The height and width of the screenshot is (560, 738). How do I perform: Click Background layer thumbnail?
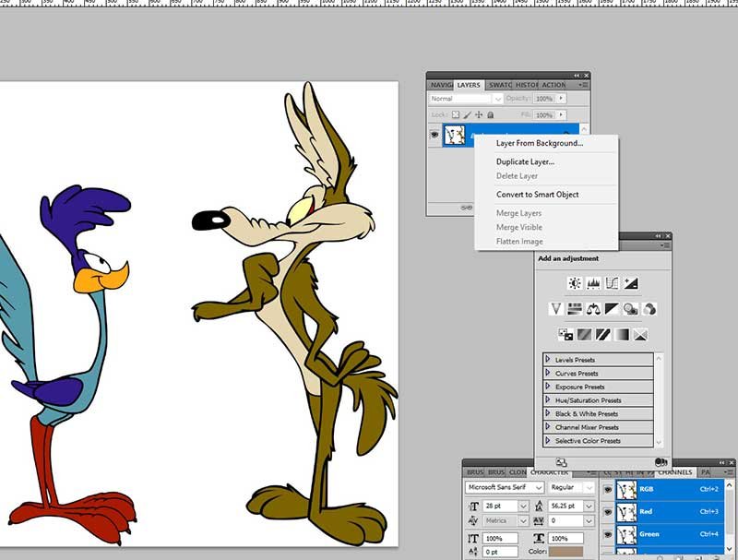(x=455, y=135)
